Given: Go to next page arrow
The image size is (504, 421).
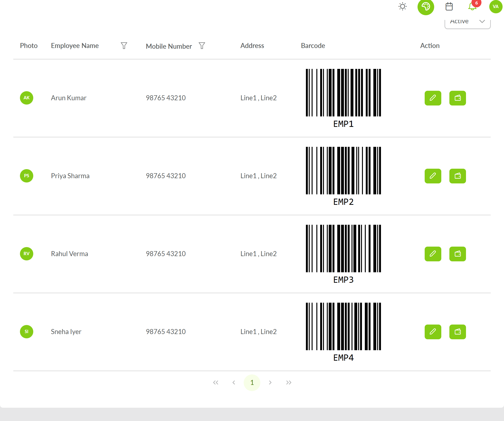Looking at the screenshot, I should [270, 382].
